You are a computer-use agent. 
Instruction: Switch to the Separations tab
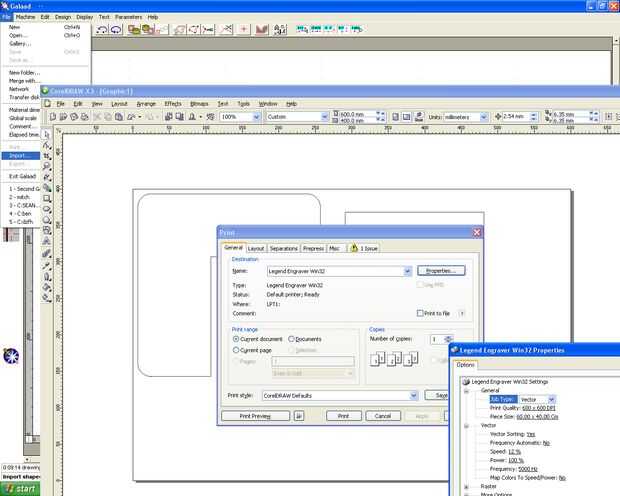pyautogui.click(x=284, y=248)
